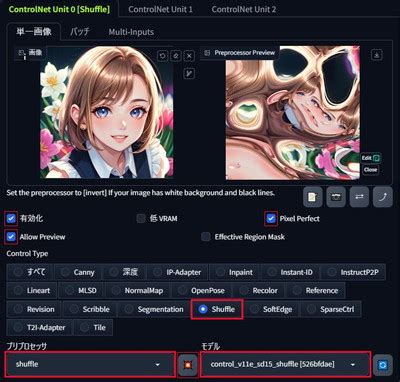Enable the Effective Region Mask checkbox
Viewport: 400px width, 382px height.
click(206, 237)
